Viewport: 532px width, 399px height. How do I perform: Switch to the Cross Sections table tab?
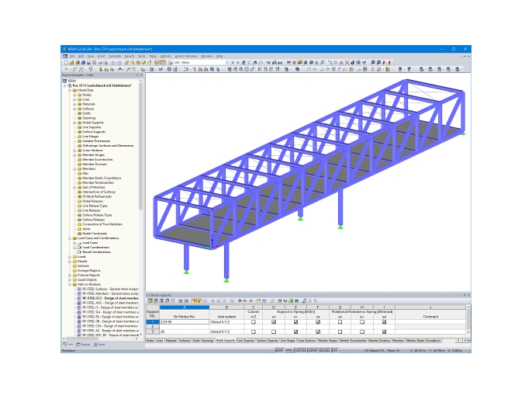pos(306,340)
